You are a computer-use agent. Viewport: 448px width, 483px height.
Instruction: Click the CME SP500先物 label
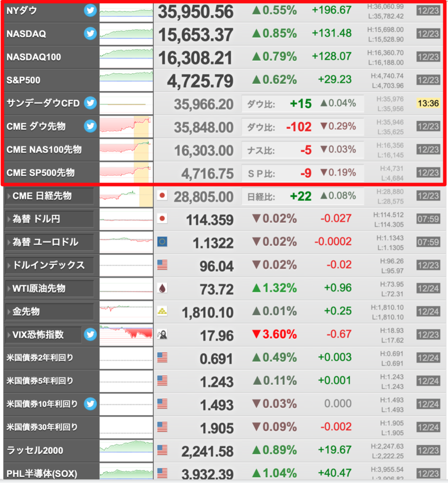point(41,173)
